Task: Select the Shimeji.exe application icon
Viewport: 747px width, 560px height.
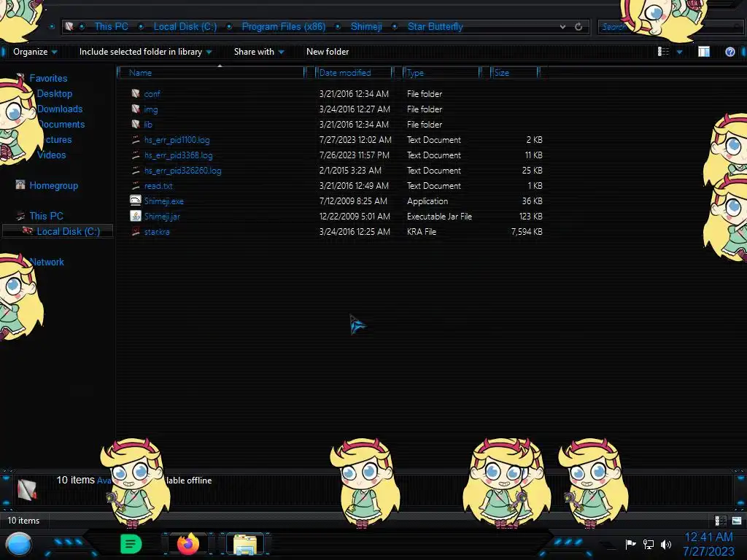Action: 136,201
